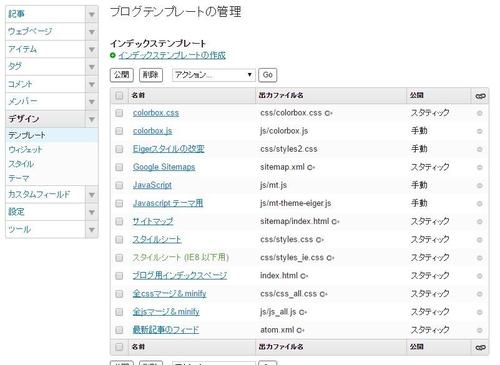Click the 公開 button above the table
Viewport: 500px width, 365px height.
point(122,75)
